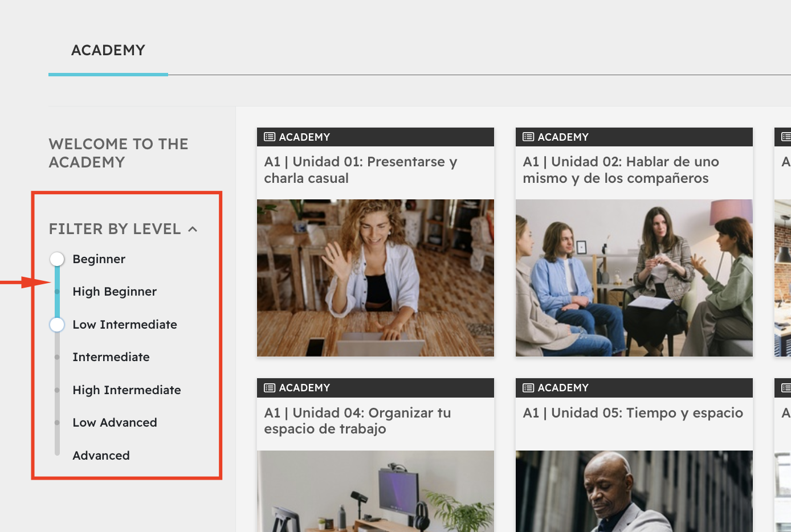Collapse the Filter by Level chevron

pos(193,229)
